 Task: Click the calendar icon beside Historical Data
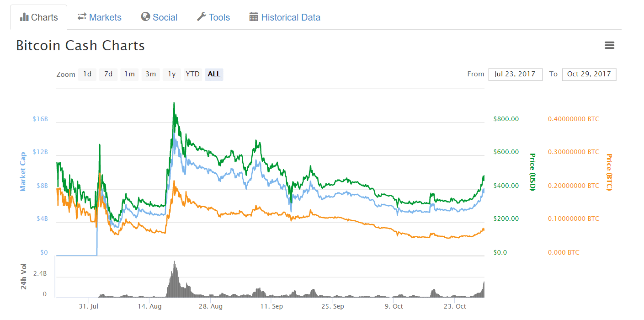[x=254, y=17]
